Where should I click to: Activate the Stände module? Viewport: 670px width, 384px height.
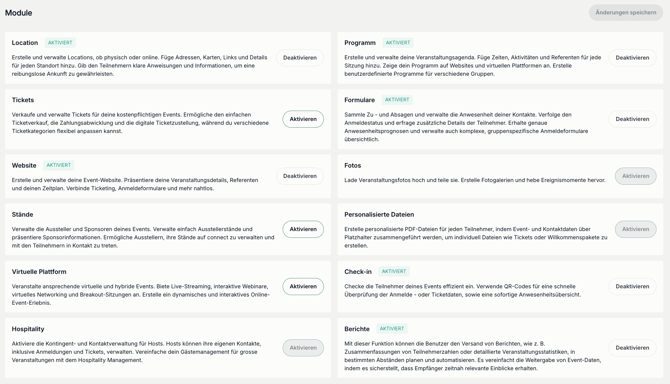[x=303, y=229]
